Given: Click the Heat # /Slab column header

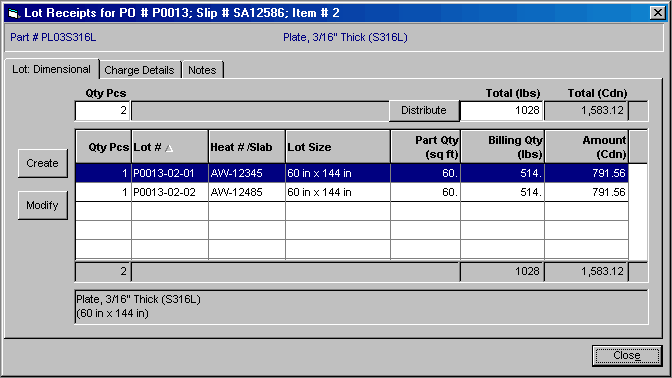Looking at the screenshot, I should (247, 147).
